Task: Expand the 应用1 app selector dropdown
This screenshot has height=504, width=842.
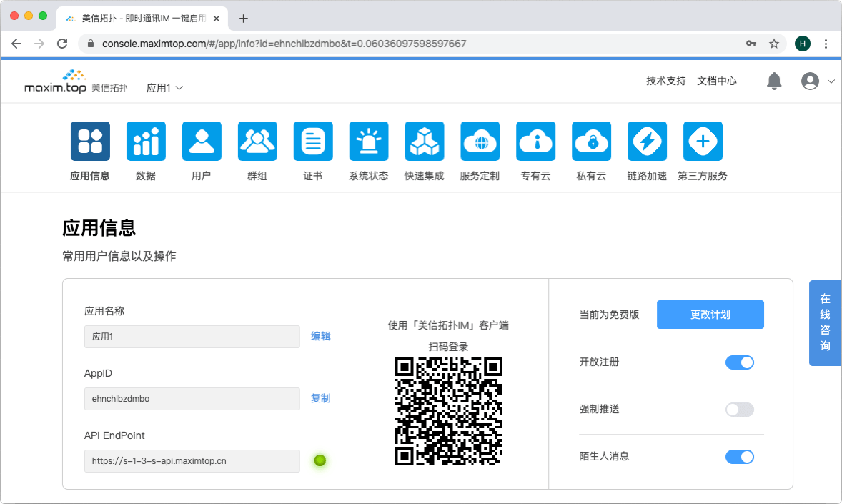Action: [164, 88]
